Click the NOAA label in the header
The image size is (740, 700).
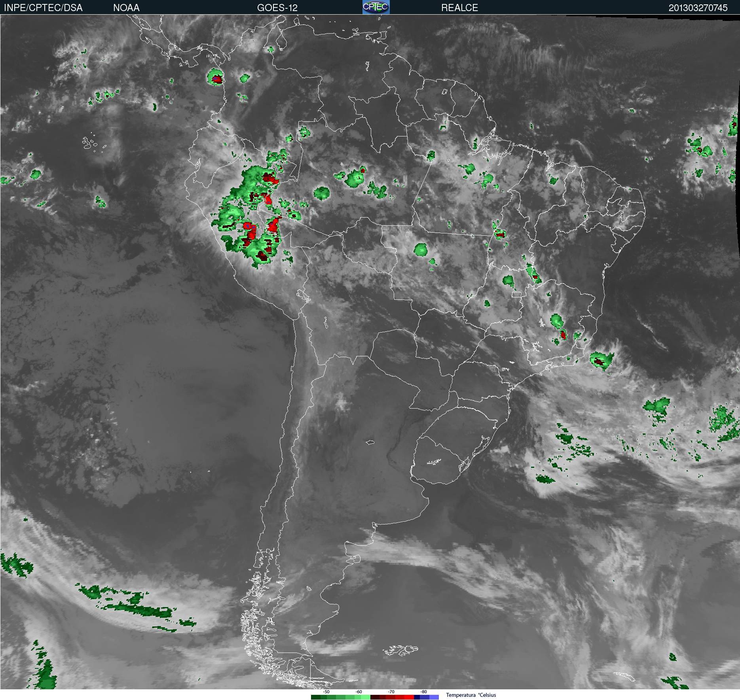pos(126,8)
